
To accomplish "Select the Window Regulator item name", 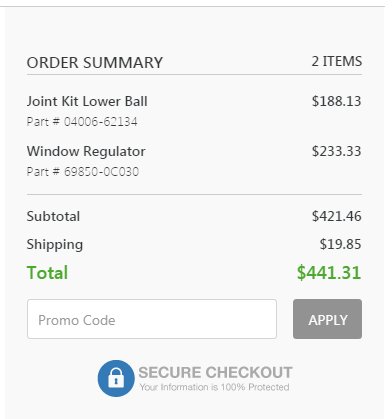I will [x=86, y=152].
